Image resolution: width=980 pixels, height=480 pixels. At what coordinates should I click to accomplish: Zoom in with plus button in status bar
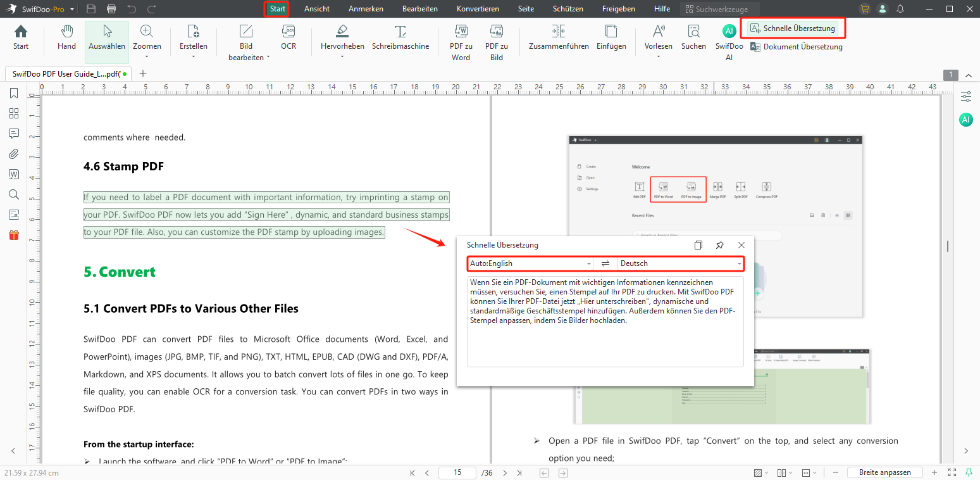pyautogui.click(x=934, y=472)
